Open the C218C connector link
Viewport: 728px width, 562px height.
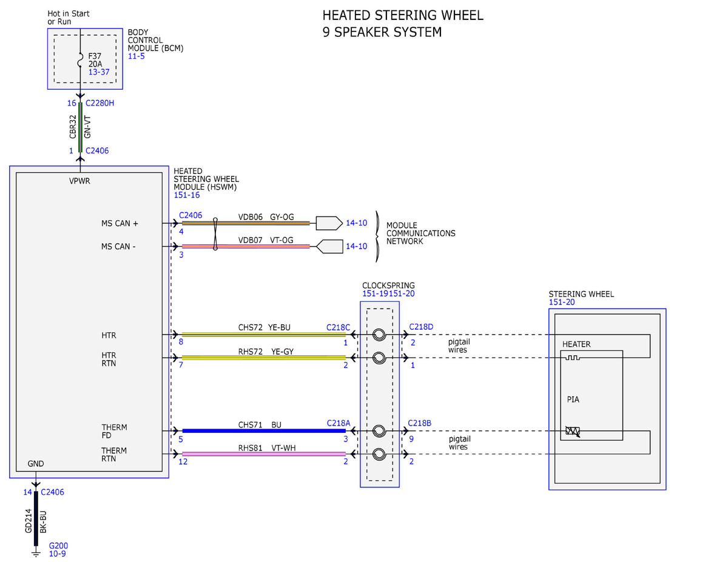(338, 327)
